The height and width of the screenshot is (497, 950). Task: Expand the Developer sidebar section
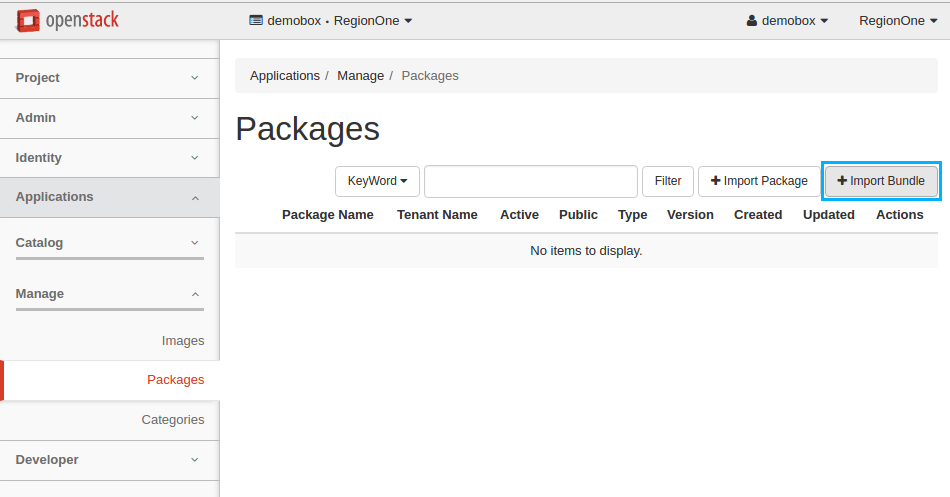click(x=108, y=460)
